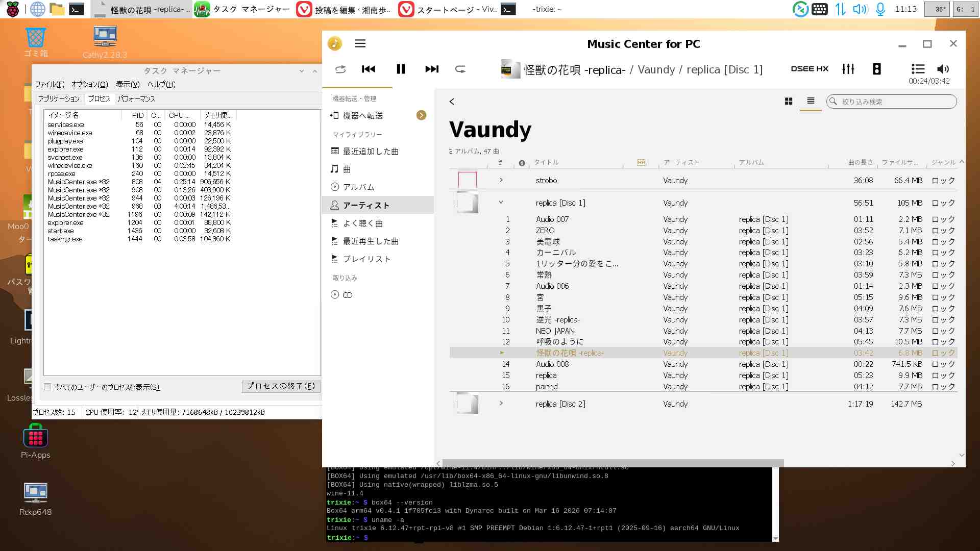Viewport: 980px width, 551px height.
Task: Click the back arrow above Vaundy
Action: pos(452,102)
